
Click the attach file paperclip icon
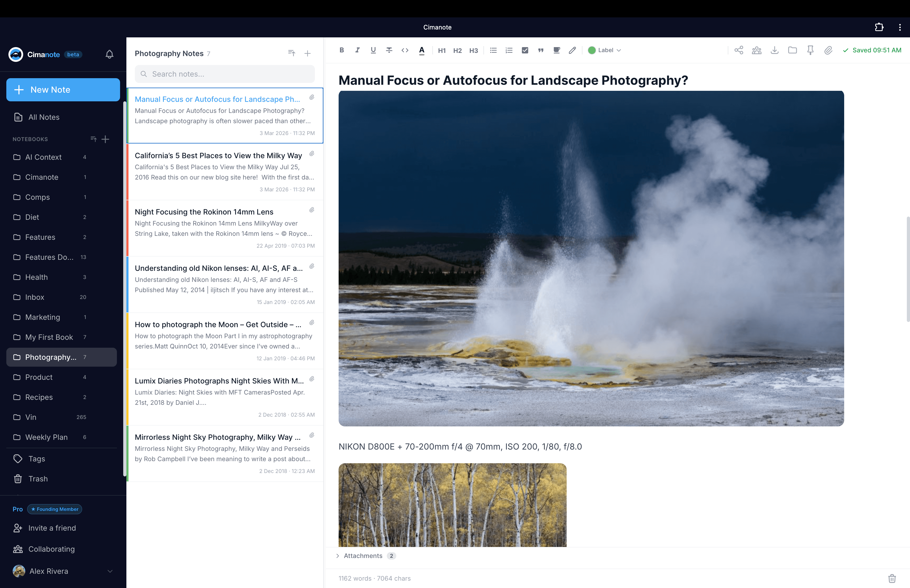(828, 50)
